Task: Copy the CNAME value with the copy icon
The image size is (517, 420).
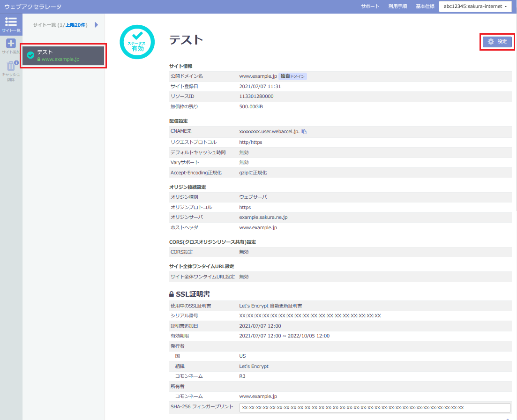Action: 304,131
